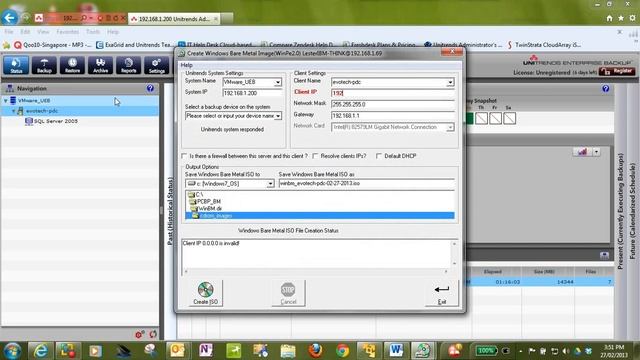Open the browser View menu
640x360 pixels.
43,31
